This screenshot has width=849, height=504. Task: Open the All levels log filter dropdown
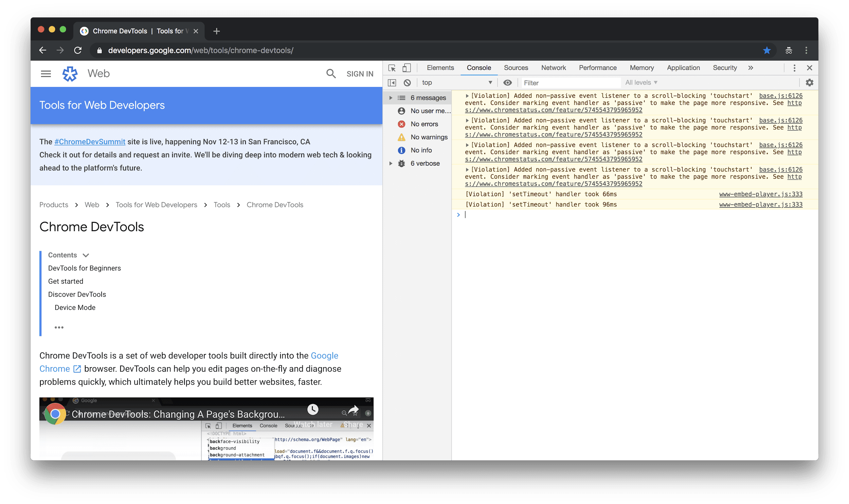click(641, 82)
